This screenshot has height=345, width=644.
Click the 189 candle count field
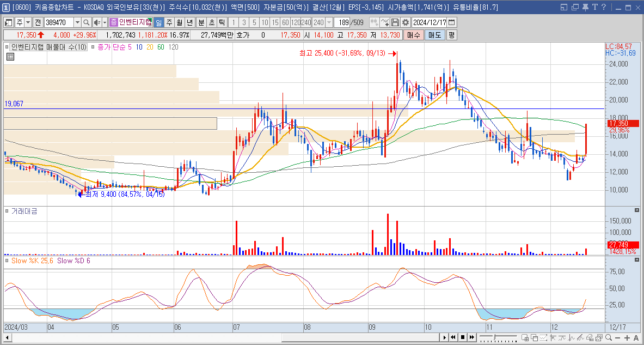point(341,22)
